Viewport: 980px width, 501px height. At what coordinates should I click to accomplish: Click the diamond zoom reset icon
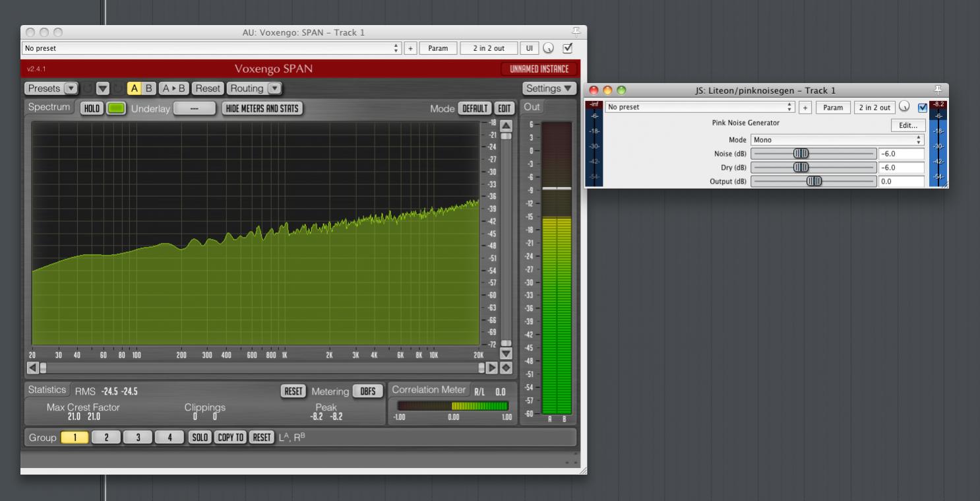coord(506,368)
